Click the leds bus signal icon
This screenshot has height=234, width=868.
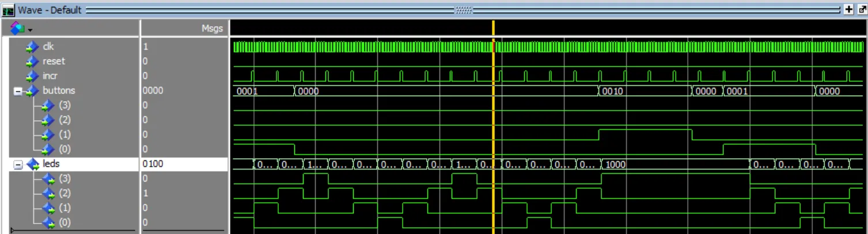pyautogui.click(x=33, y=164)
